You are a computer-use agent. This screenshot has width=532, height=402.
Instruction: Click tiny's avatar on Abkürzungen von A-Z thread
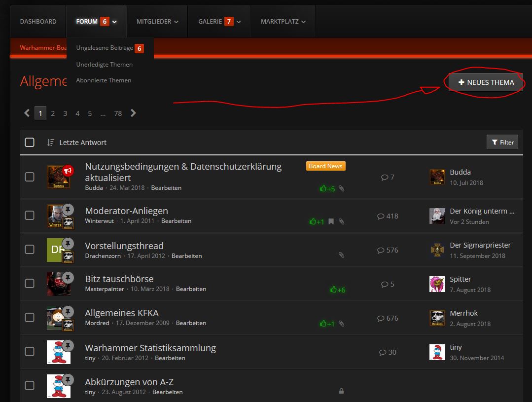click(58, 386)
